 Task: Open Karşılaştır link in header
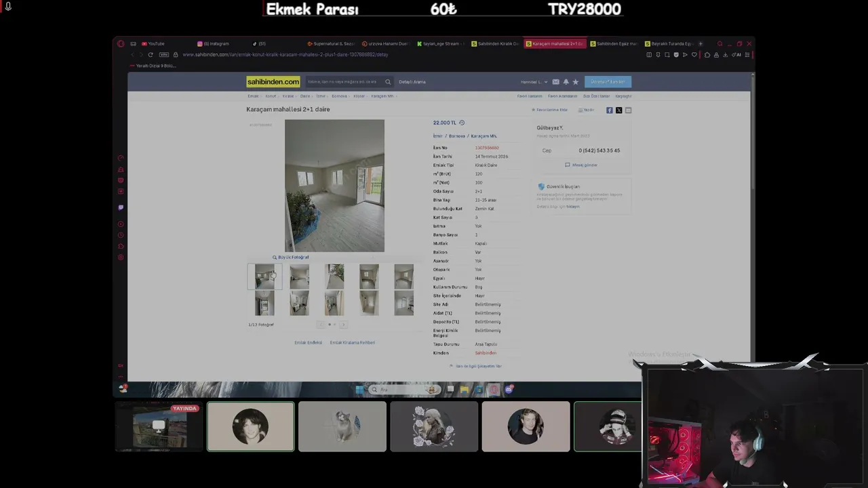point(623,96)
